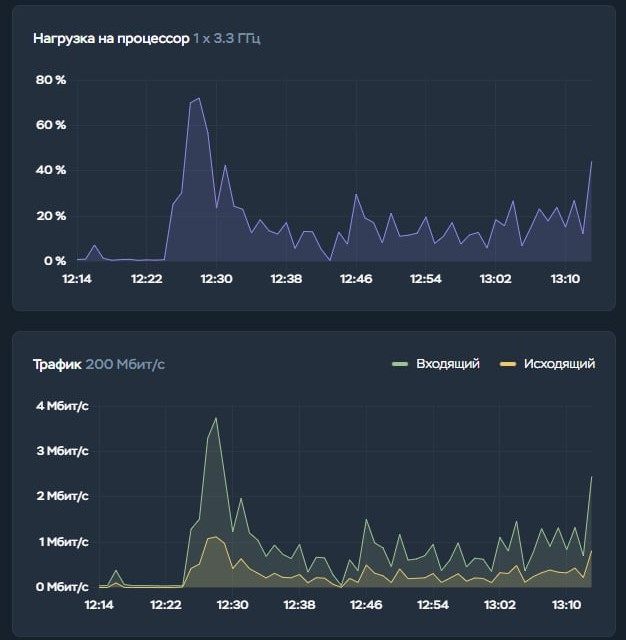The width and height of the screenshot is (626, 640).
Task: Click the 1 x 3.3 ГГц label
Action: click(227, 39)
